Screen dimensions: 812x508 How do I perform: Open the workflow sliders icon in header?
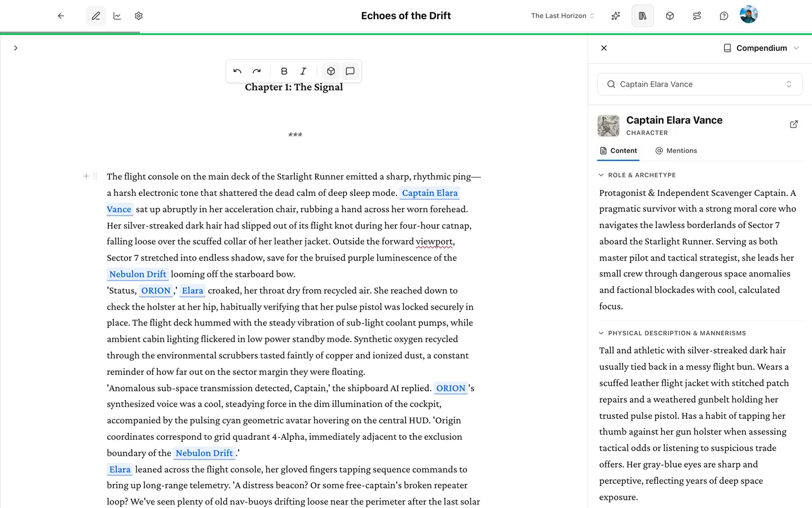697,16
